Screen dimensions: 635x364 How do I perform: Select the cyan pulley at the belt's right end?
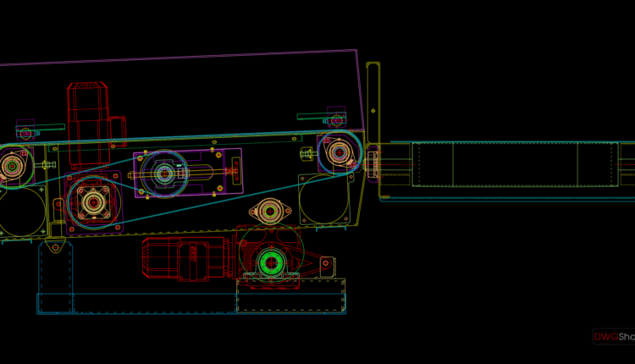pyautogui.click(x=340, y=152)
